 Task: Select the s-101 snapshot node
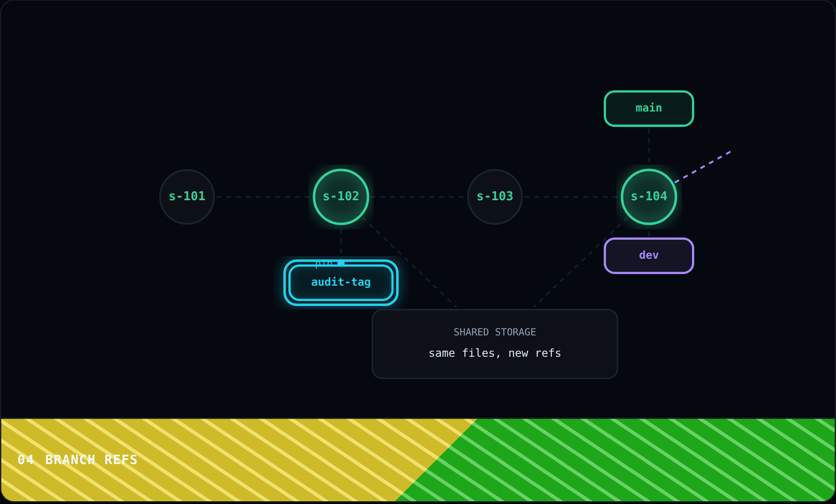tap(187, 197)
